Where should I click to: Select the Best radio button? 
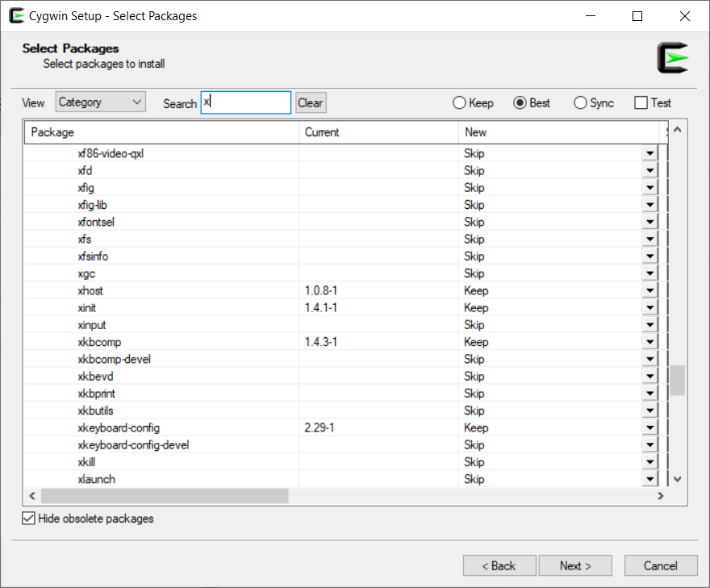532,102
